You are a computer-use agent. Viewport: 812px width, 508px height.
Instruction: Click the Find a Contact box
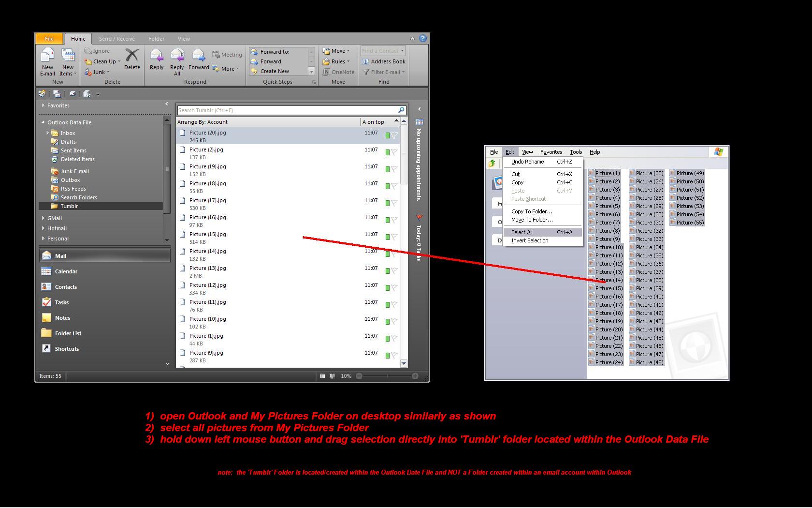click(x=383, y=51)
